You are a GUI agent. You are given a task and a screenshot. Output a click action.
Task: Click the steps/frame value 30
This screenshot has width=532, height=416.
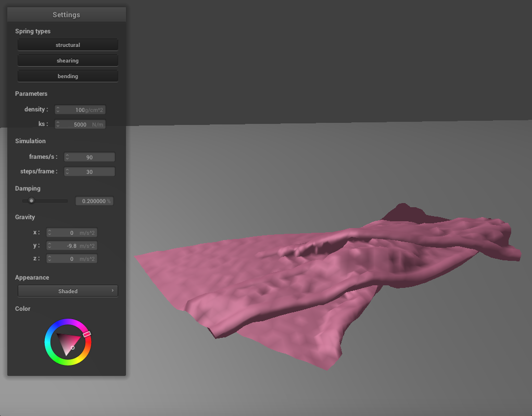(x=90, y=171)
